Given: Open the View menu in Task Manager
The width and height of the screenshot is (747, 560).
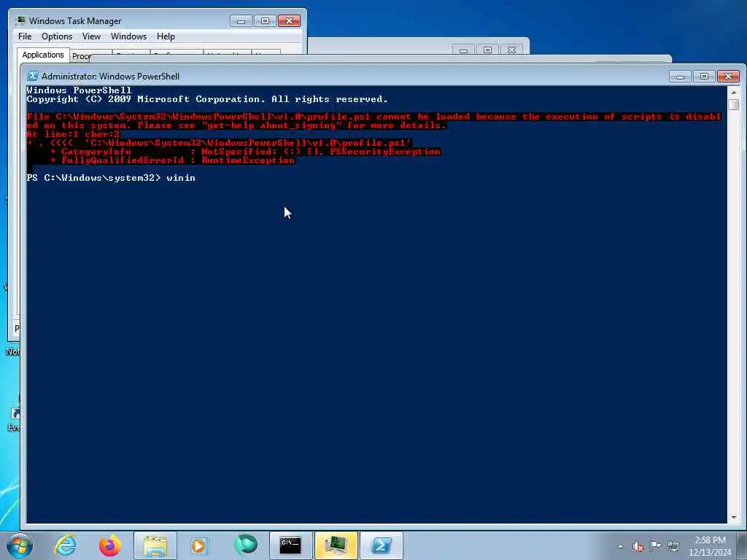Looking at the screenshot, I should tap(91, 36).
